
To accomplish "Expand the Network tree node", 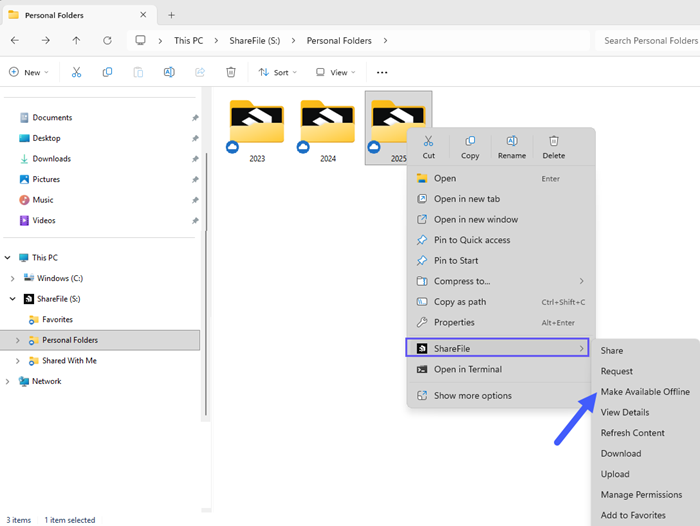I will [7, 381].
